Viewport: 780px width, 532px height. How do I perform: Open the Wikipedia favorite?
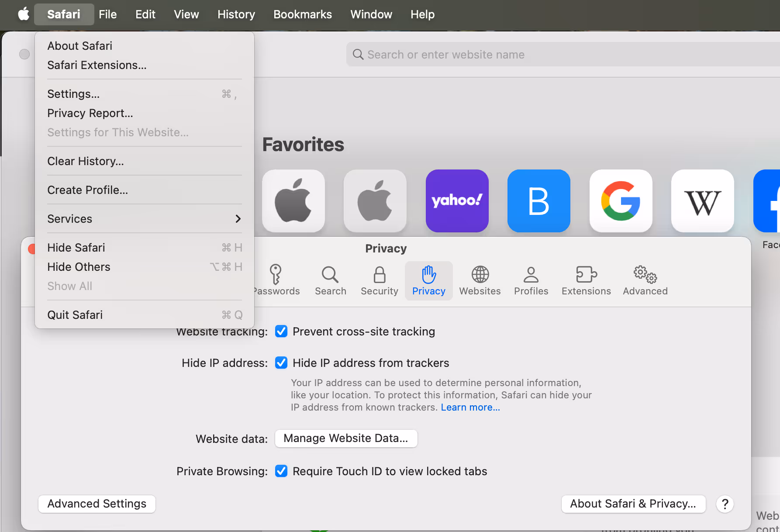pos(702,201)
